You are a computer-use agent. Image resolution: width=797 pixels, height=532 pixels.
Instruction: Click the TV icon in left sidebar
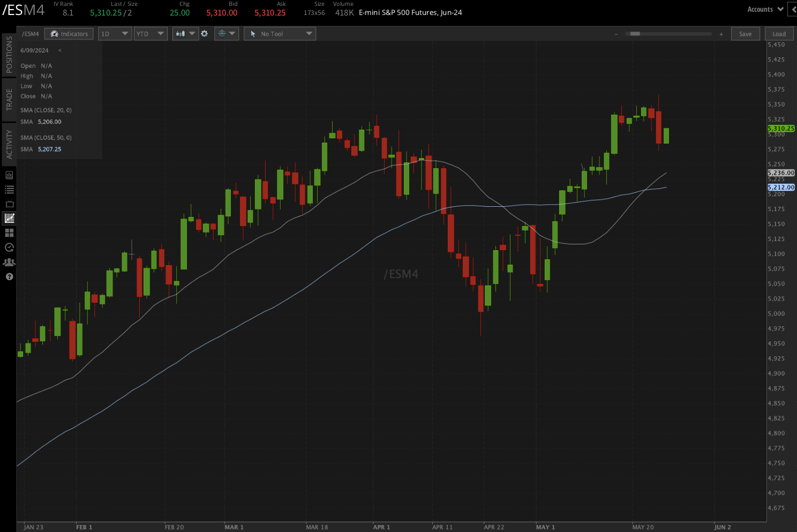pyautogui.click(x=9, y=204)
